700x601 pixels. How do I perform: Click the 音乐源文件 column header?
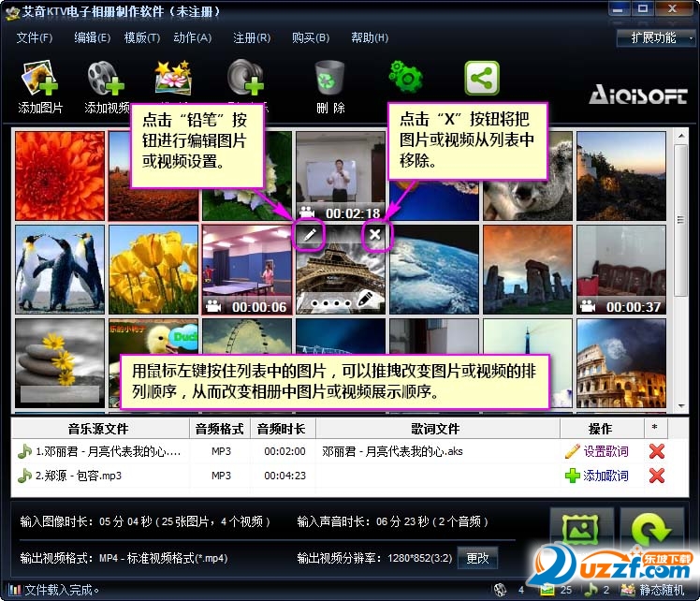pos(98,429)
